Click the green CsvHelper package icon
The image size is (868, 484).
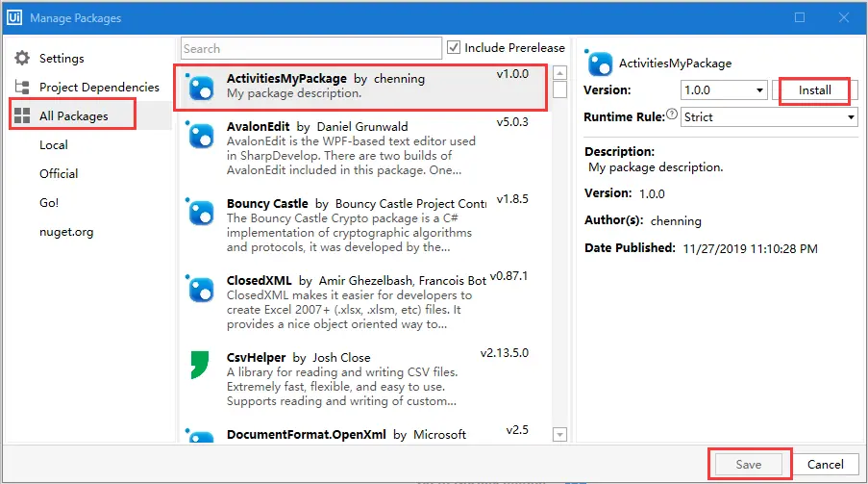click(x=200, y=365)
